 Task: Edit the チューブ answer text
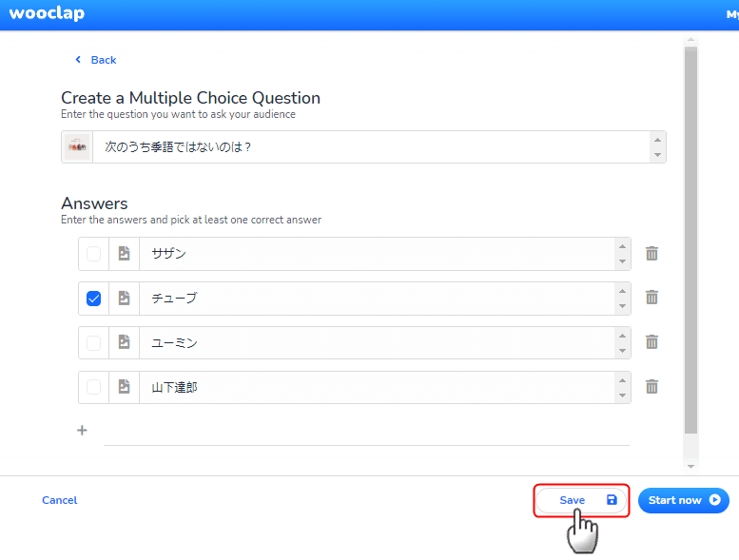(x=377, y=299)
